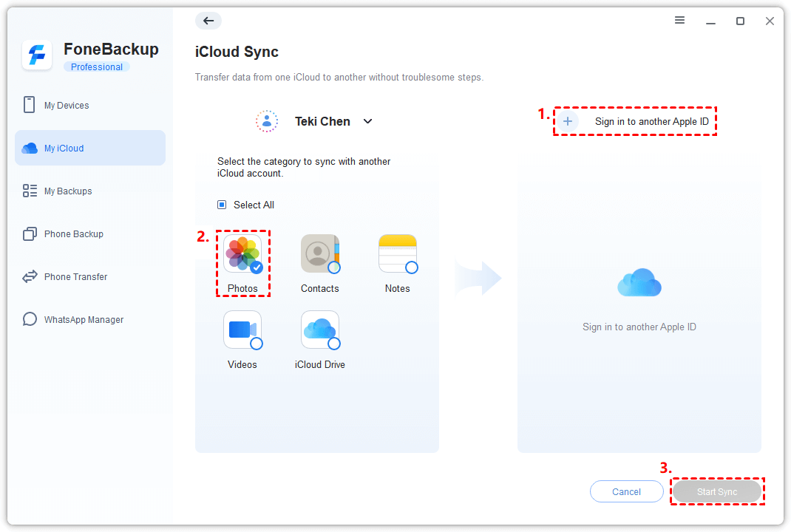
Task: Click the Select All label
Action: pyautogui.click(x=254, y=205)
